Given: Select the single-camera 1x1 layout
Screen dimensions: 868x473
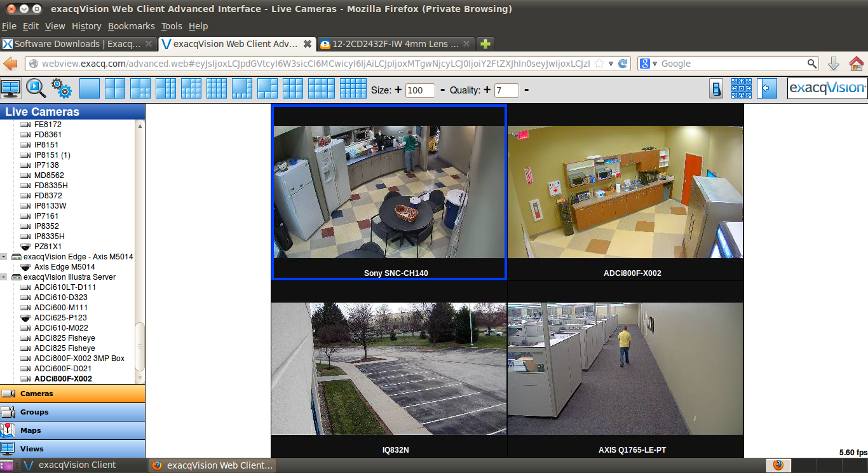Looking at the screenshot, I should point(90,88).
